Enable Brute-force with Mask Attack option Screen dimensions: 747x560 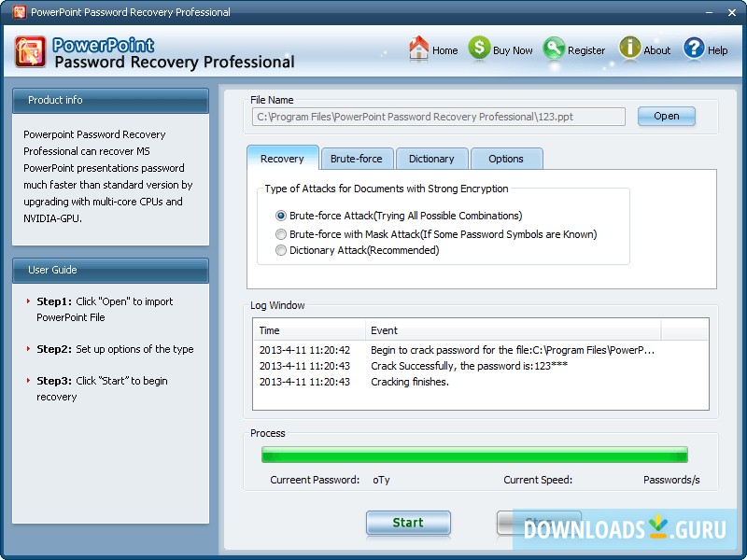coord(279,234)
